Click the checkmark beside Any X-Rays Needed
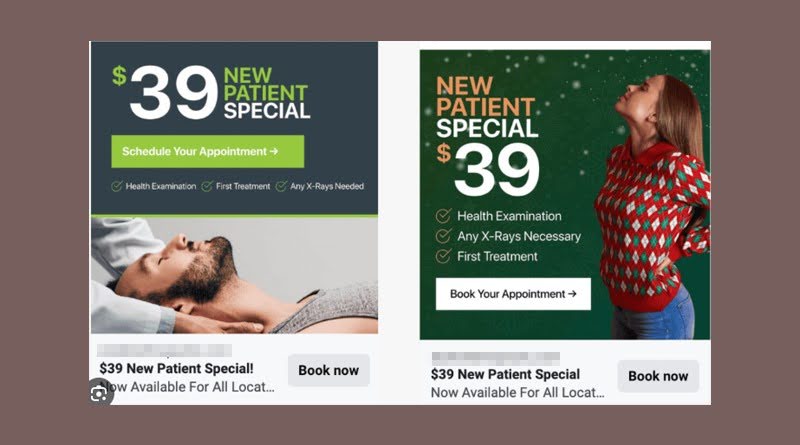 (x=281, y=186)
